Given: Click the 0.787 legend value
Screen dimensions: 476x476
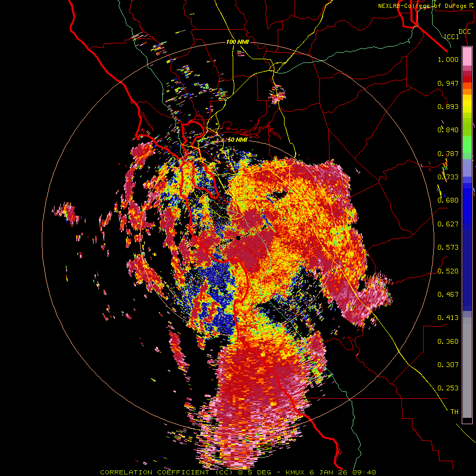Looking at the screenshot, I should click(448, 153).
